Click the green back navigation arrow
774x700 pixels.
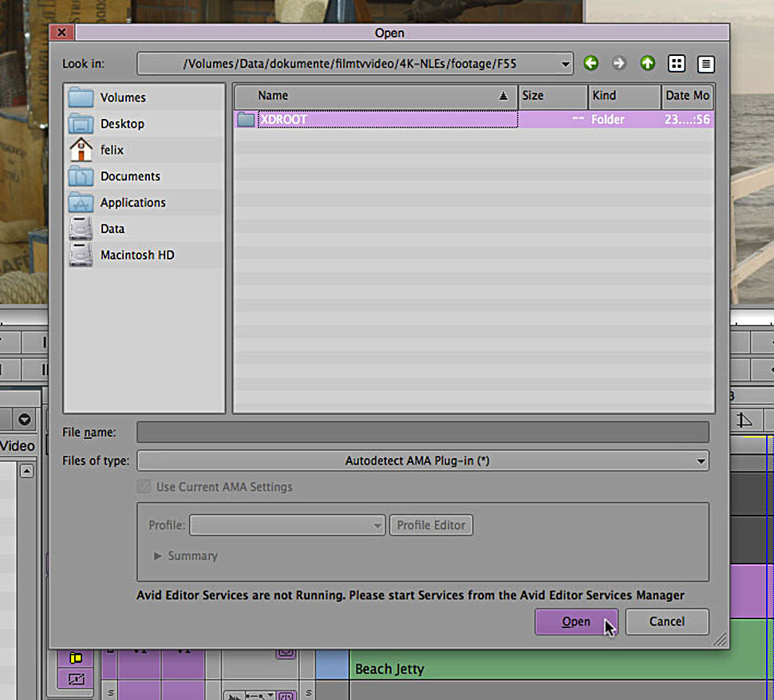pos(590,64)
